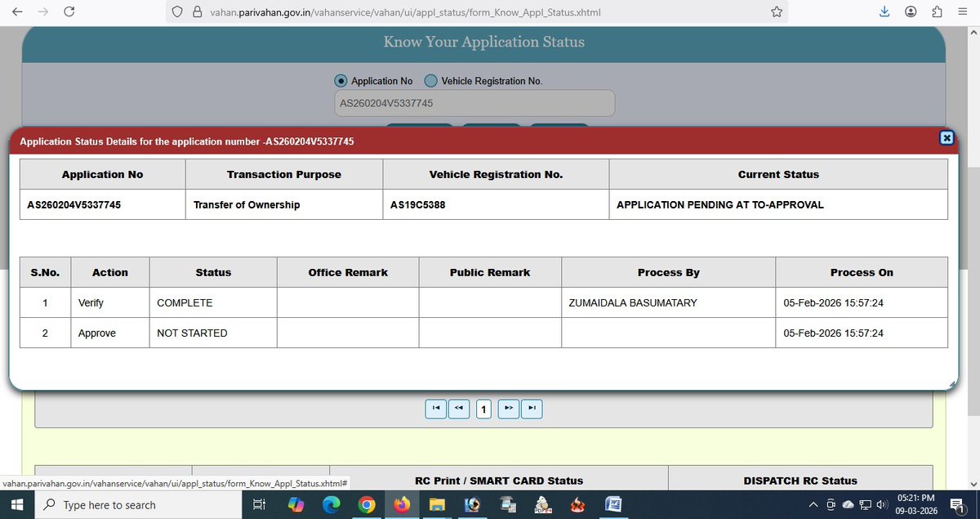The image size is (980, 519).
Task: Select Application No radio option
Action: 341,81
